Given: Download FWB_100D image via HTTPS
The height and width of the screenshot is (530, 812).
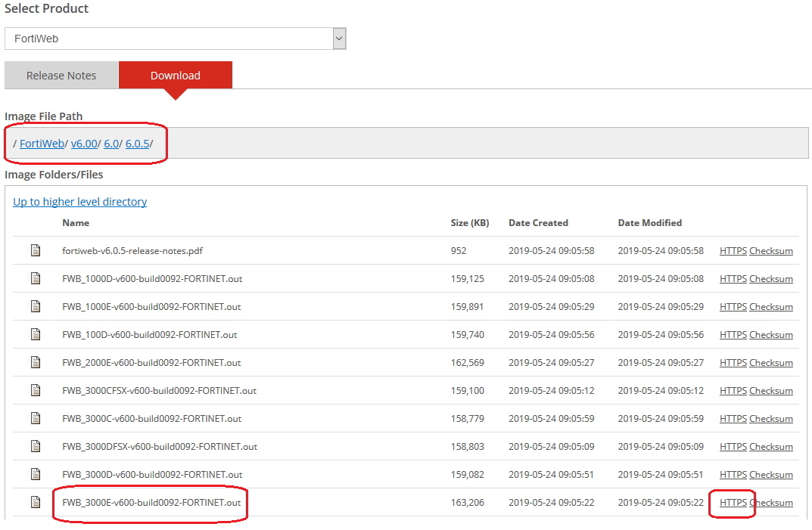Looking at the screenshot, I should click(x=733, y=335).
